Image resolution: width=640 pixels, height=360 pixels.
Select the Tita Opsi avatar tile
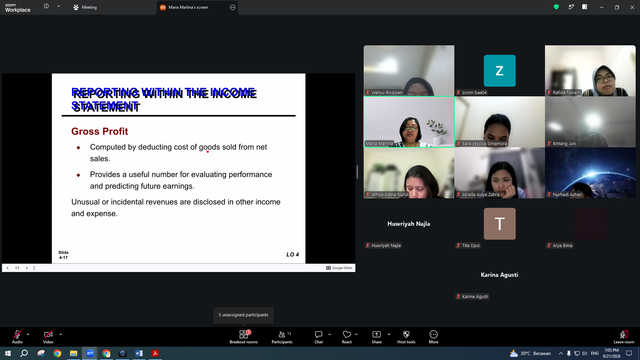(x=500, y=224)
